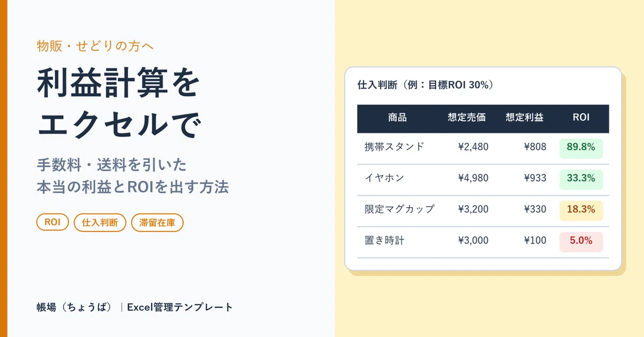Select the 置き時計 product cell
The image size is (644, 337).
[384, 241]
